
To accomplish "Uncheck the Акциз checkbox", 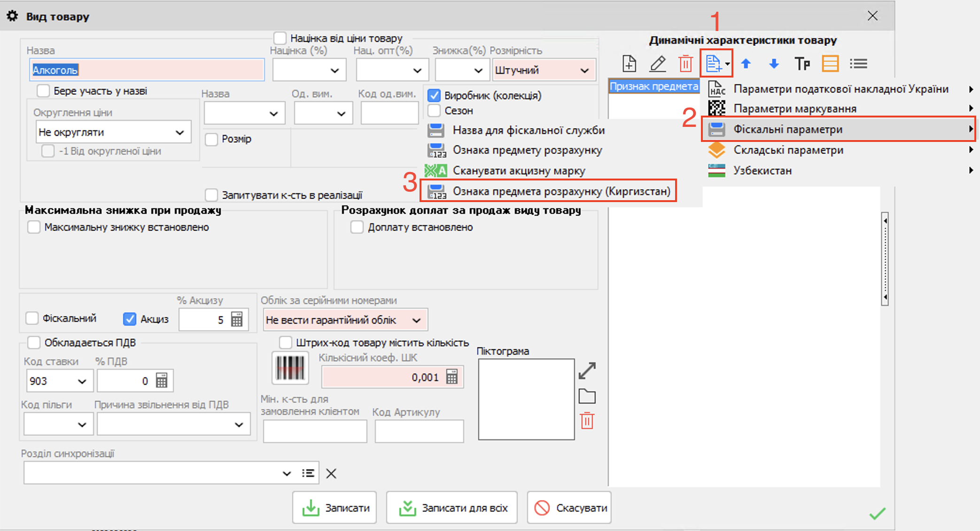I will [130, 319].
